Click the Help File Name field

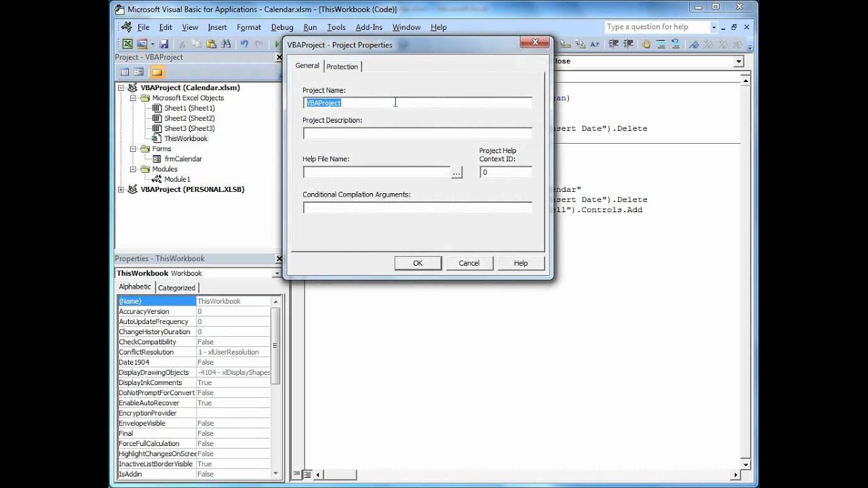(376, 172)
